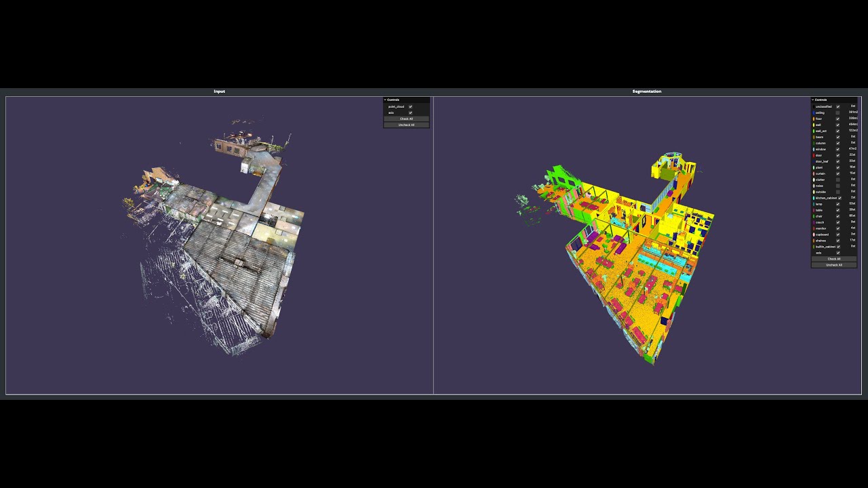This screenshot has height=488, width=868.
Task: Enable the outside class checkbox
Action: click(x=837, y=192)
